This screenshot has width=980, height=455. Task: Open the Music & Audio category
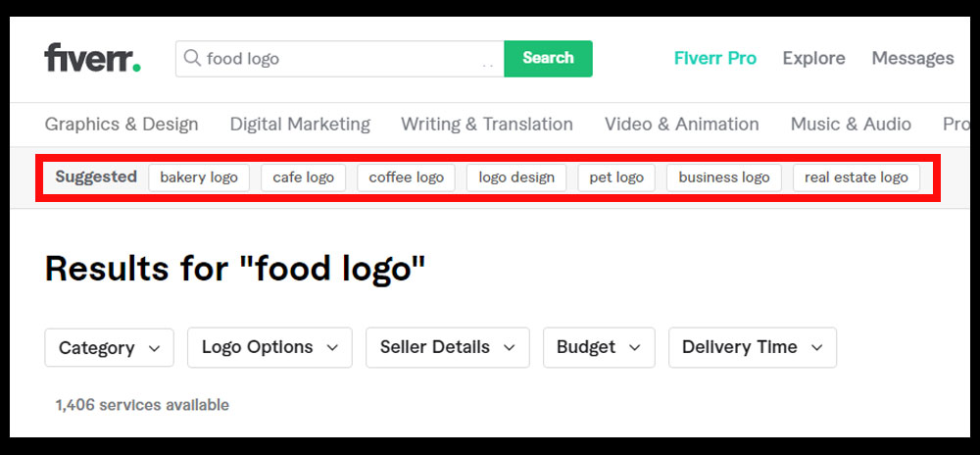pos(851,125)
